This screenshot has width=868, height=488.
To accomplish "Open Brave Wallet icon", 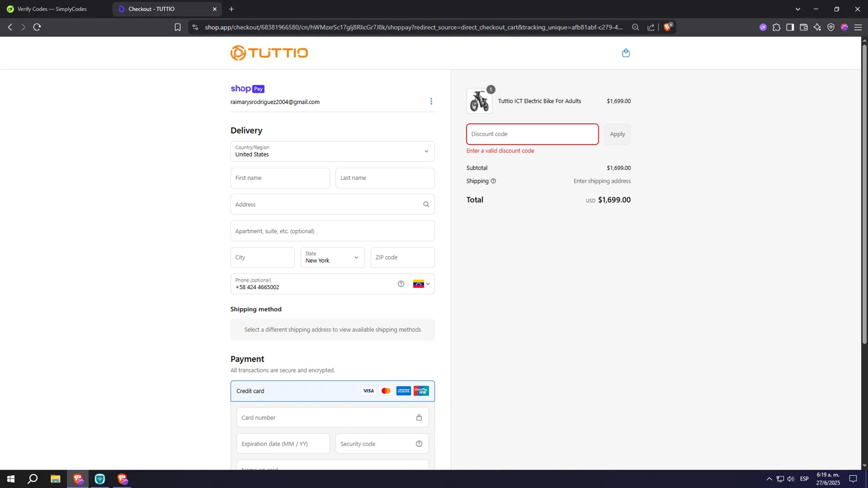I will pos(804,27).
